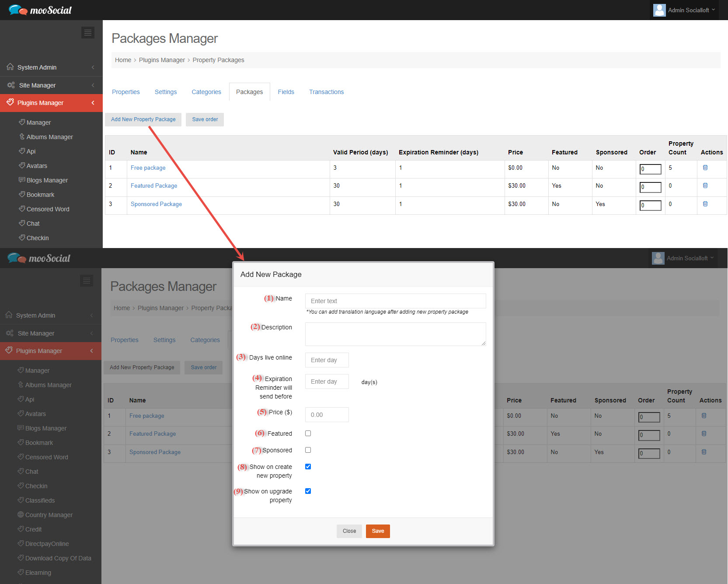The height and width of the screenshot is (584, 728).
Task: Focus the Days live online field
Action: tap(327, 360)
